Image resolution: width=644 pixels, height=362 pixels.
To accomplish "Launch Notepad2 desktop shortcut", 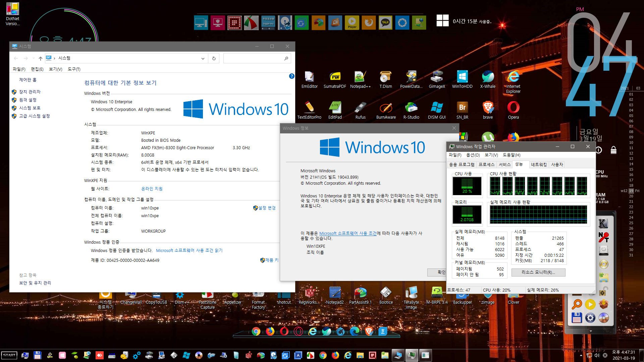I will tap(335, 296).
